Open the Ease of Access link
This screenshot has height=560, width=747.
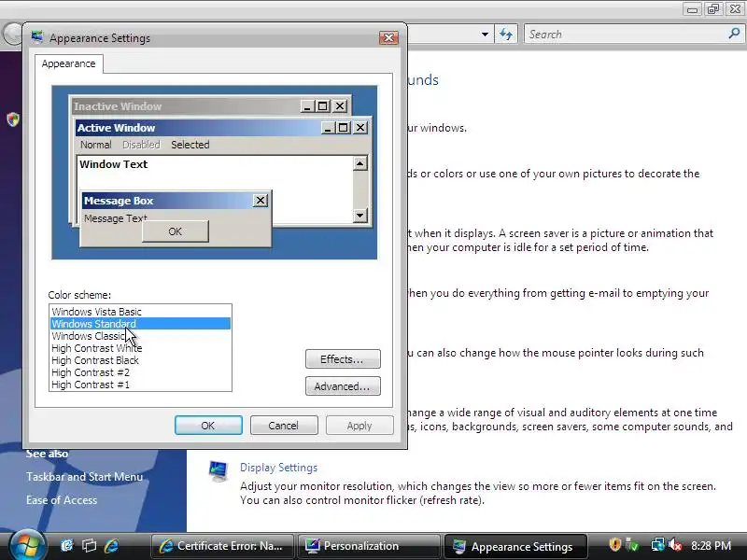click(x=62, y=500)
